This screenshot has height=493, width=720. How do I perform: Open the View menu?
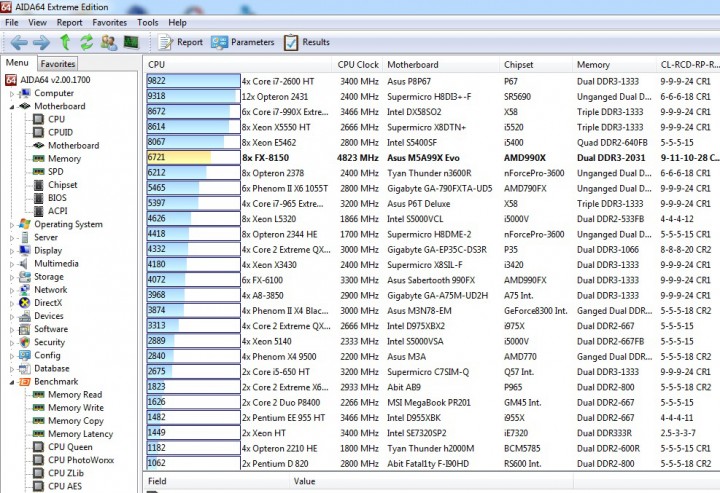coord(37,22)
